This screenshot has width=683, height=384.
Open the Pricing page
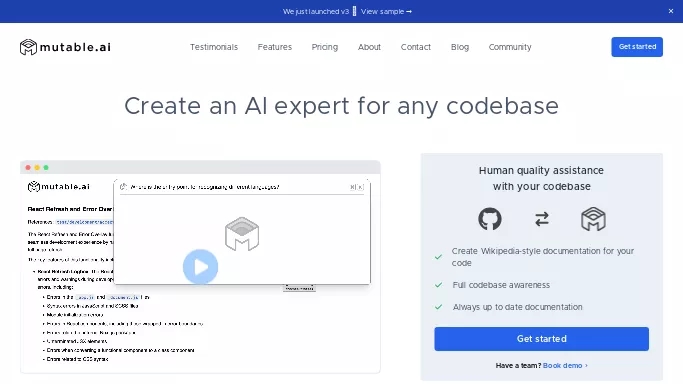325,47
